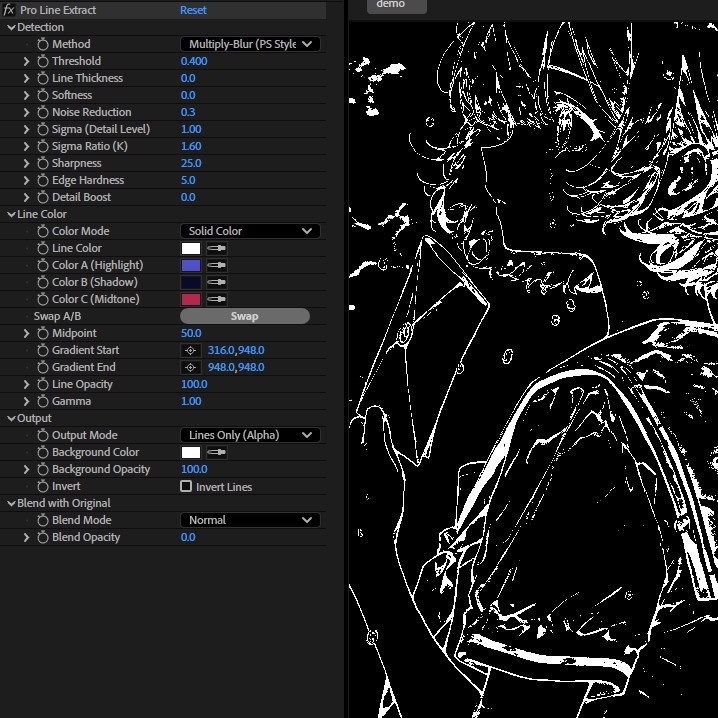
Task: Expand the Threshold property arrow
Action: (x=26, y=61)
